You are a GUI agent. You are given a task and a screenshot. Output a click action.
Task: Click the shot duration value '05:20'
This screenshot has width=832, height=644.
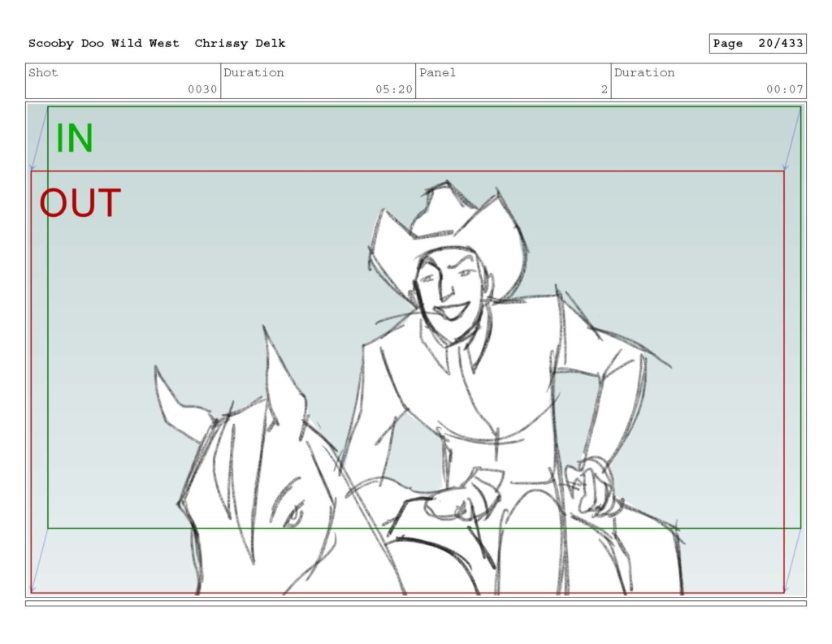394,89
